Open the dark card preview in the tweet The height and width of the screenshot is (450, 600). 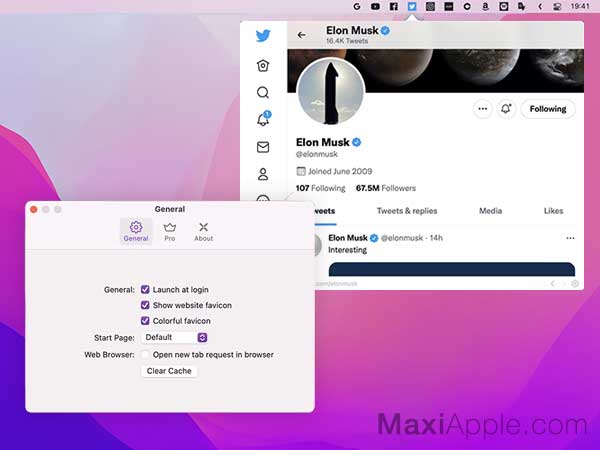[x=452, y=269]
